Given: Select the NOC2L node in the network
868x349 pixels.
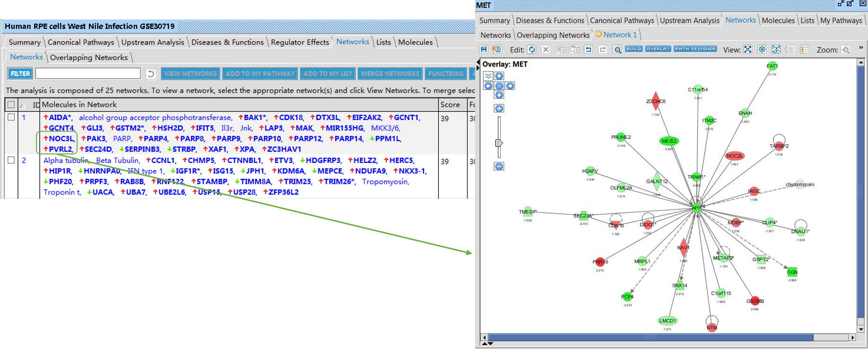Looking at the screenshot, I should pyautogui.click(x=735, y=156).
